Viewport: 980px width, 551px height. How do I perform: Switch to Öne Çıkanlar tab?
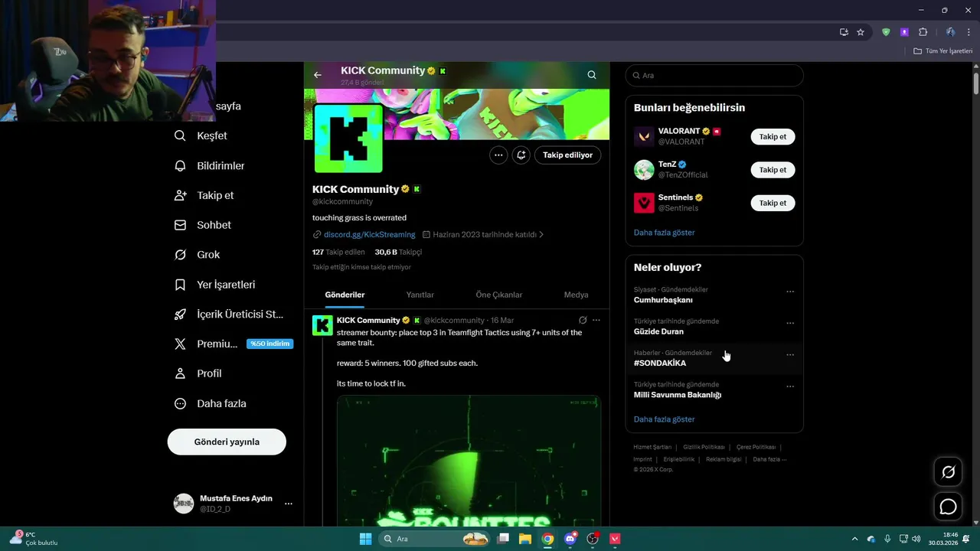point(499,295)
